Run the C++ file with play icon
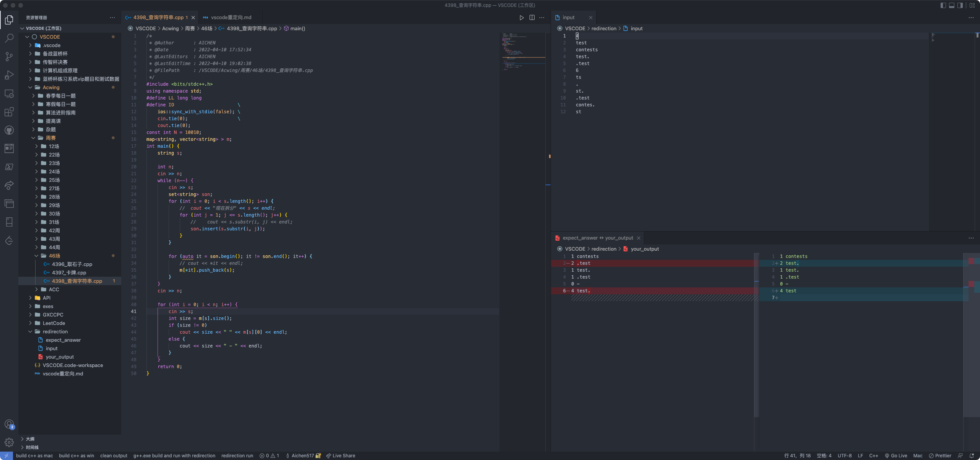Screen dimensions: 980x460 [522, 18]
